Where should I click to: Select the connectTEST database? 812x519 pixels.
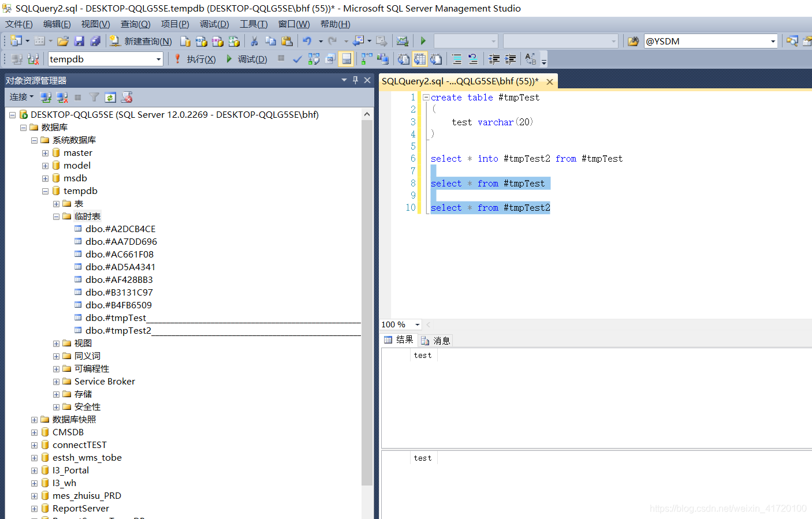click(x=79, y=445)
